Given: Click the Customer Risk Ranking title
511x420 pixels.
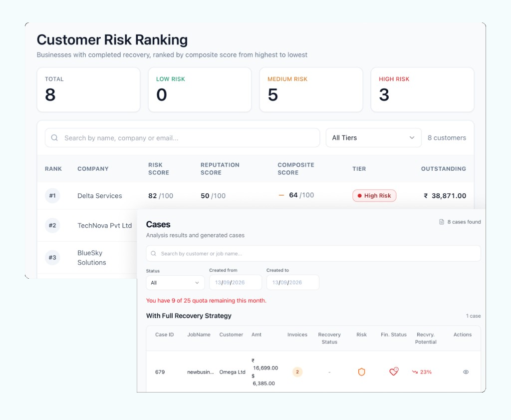Looking at the screenshot, I should coord(112,40).
